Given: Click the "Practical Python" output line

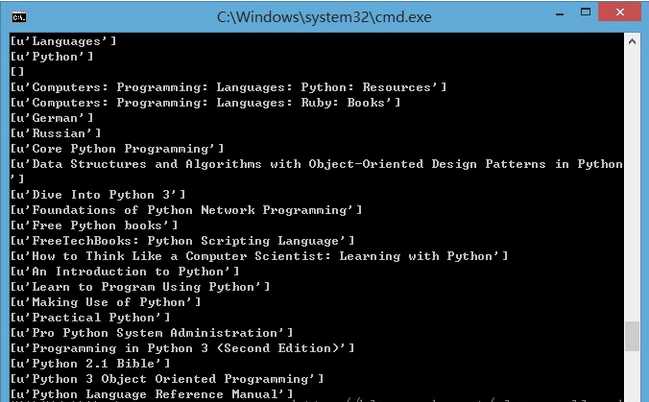Looking at the screenshot, I should pyautogui.click(x=90, y=318).
